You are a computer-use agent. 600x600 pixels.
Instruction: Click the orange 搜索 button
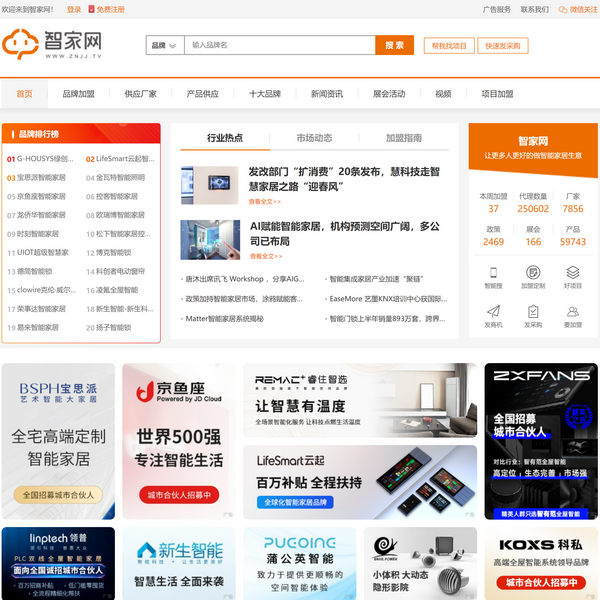pyautogui.click(x=394, y=45)
